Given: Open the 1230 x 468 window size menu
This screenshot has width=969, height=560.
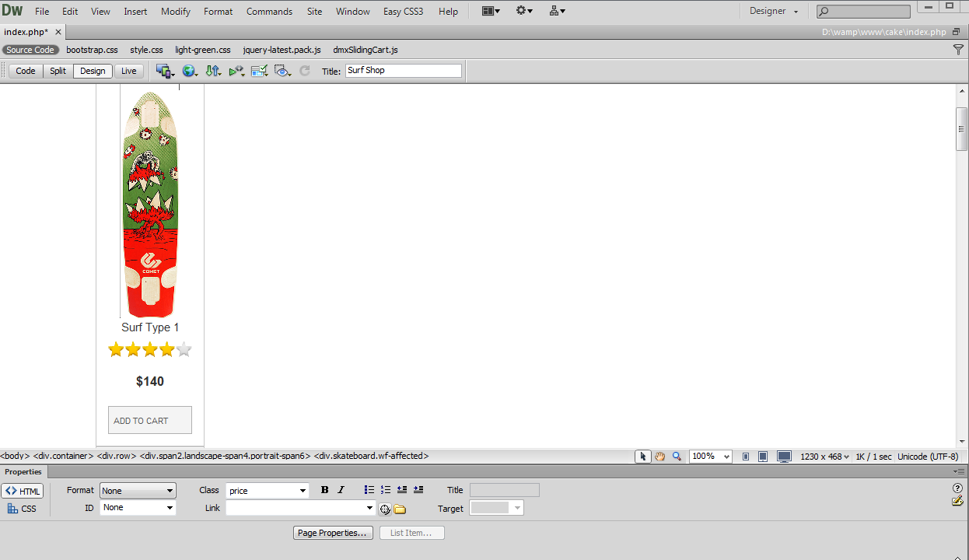Looking at the screenshot, I should click(825, 457).
